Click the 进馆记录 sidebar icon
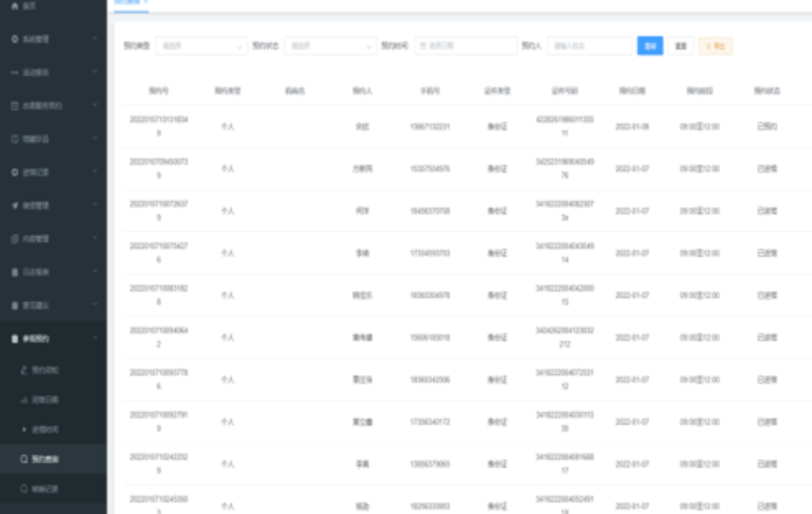This screenshot has width=812, height=514. coord(15,172)
